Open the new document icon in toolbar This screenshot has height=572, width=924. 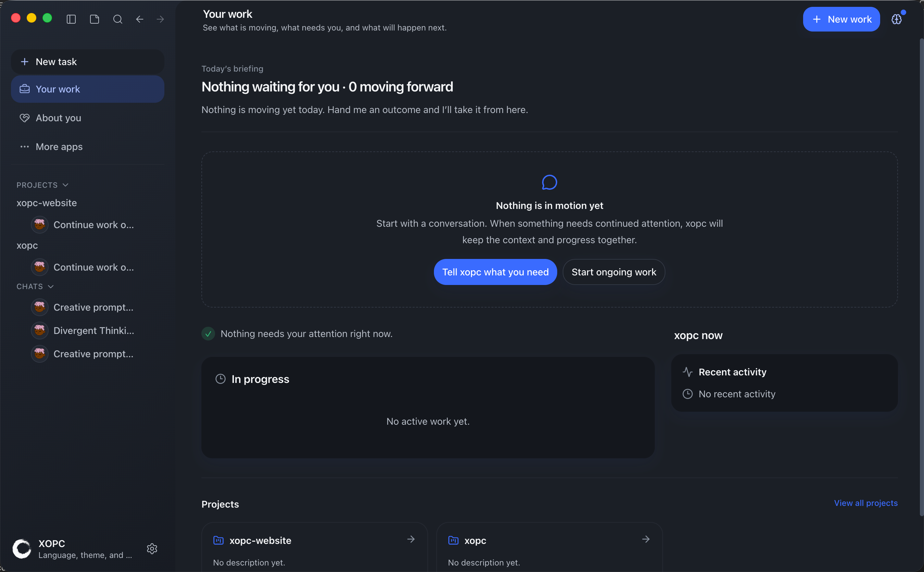click(94, 19)
